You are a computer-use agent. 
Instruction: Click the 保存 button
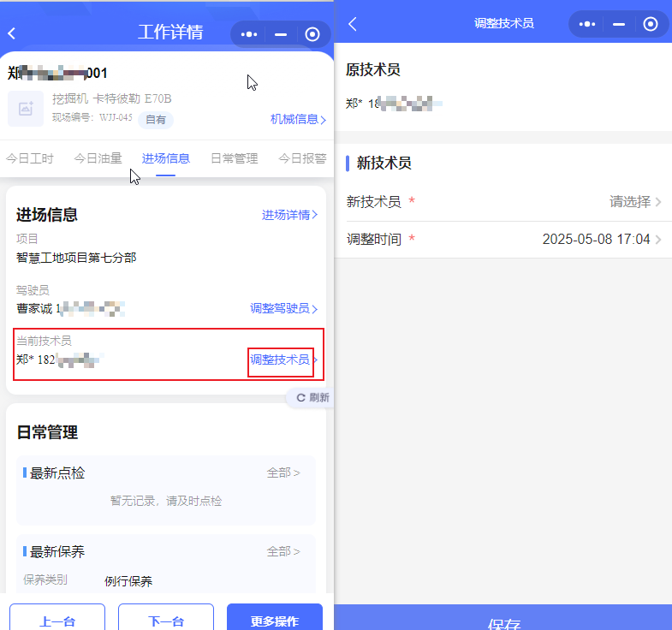point(503,618)
